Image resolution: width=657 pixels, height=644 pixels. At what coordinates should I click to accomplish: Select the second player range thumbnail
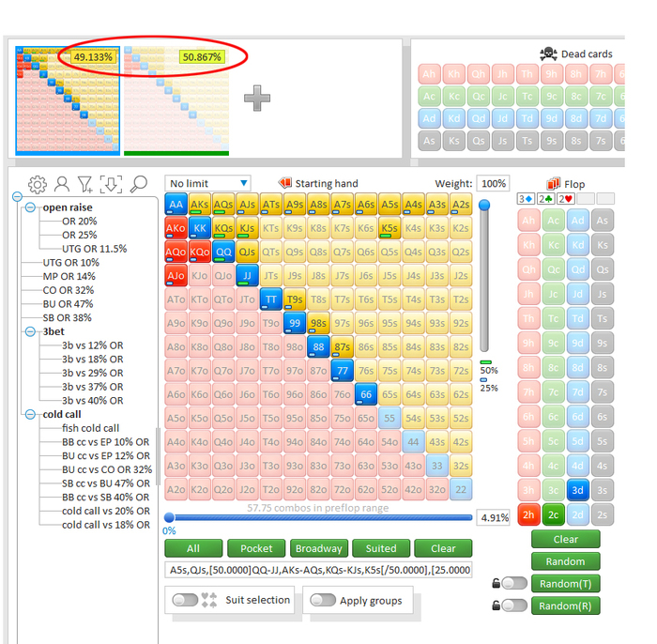point(176,100)
